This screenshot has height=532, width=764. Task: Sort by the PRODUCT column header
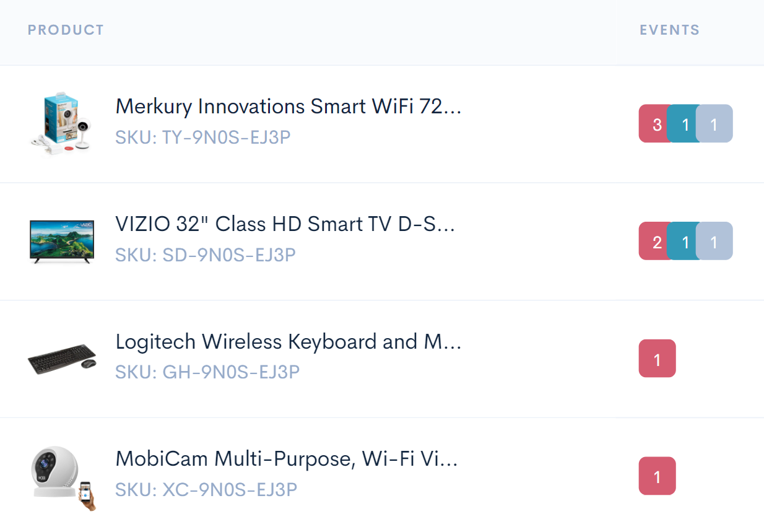point(66,30)
